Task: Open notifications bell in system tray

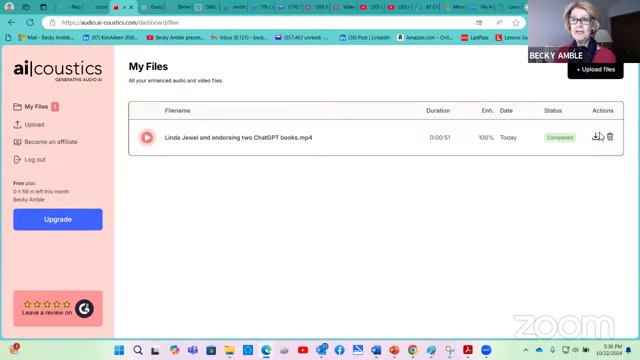Action: click(629, 350)
